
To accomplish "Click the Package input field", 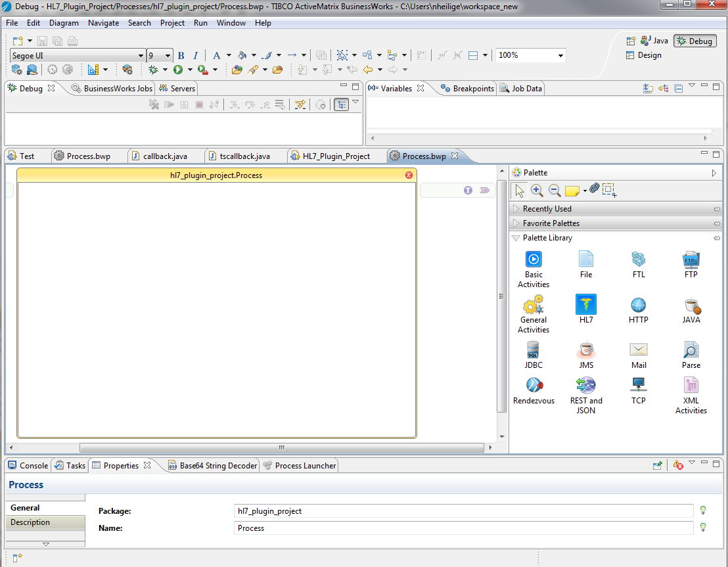I will pyautogui.click(x=463, y=511).
